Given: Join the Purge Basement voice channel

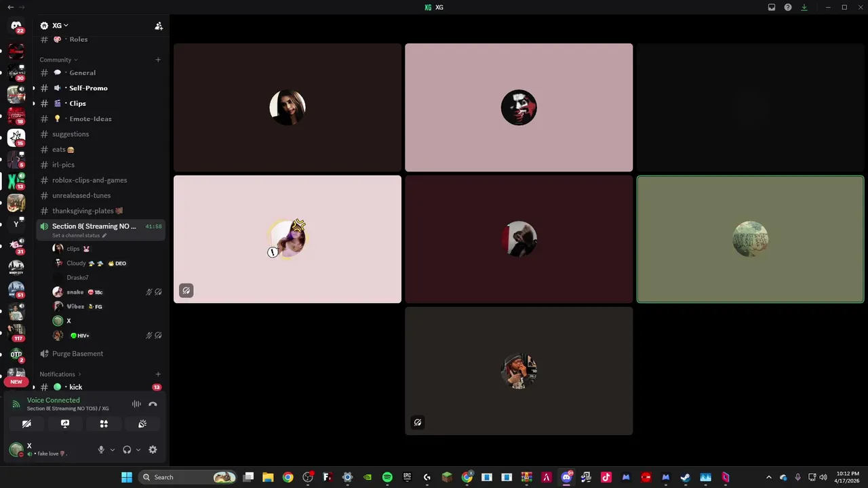Looking at the screenshot, I should [100, 354].
